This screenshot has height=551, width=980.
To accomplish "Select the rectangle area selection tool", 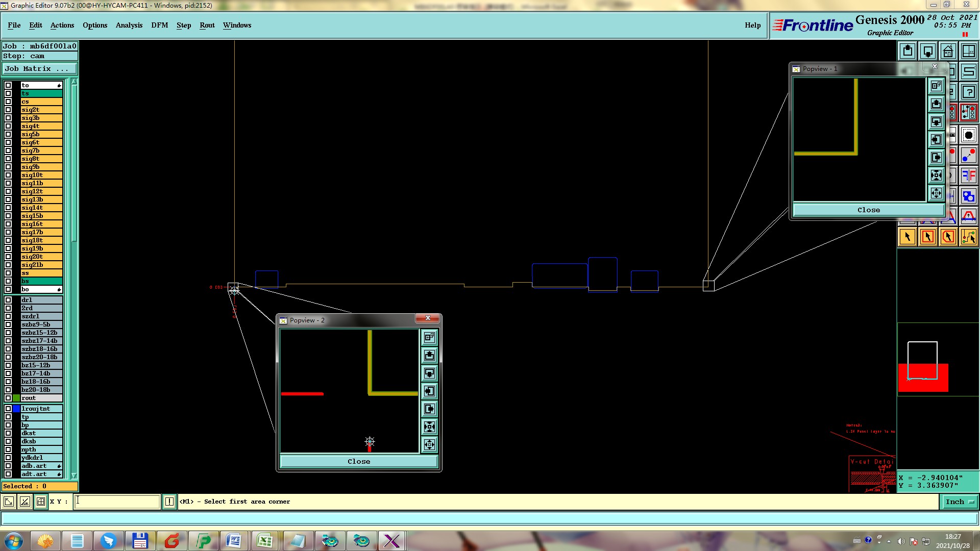I will [927, 237].
